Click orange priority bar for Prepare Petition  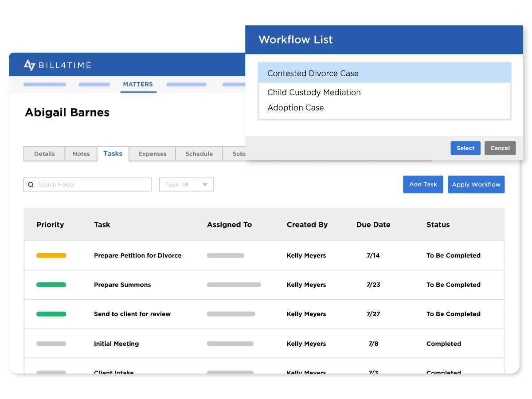(x=51, y=255)
